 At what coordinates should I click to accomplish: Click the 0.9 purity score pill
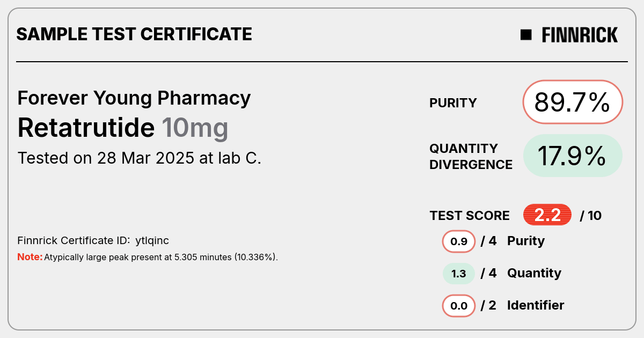coord(459,241)
